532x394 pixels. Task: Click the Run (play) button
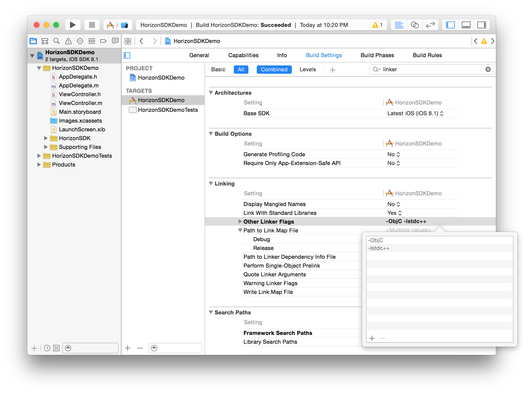[73, 25]
